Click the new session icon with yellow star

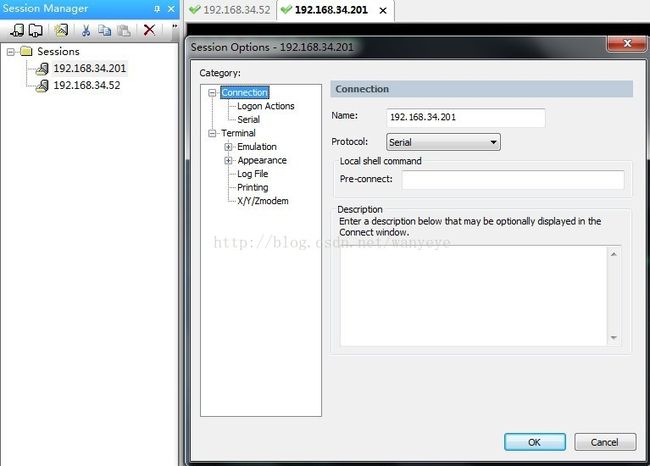(x=61, y=30)
